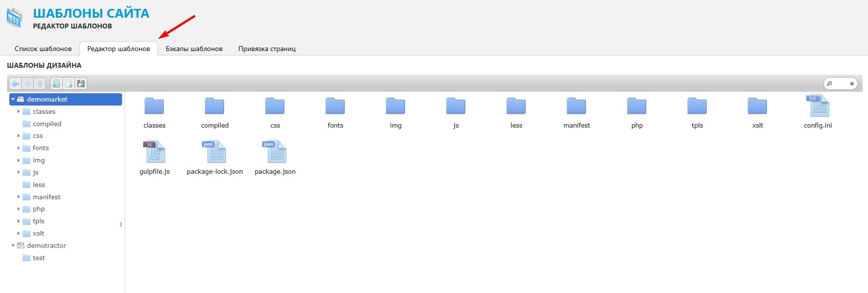
Task: Open the classes folder icon in file pane
Action: point(154,106)
